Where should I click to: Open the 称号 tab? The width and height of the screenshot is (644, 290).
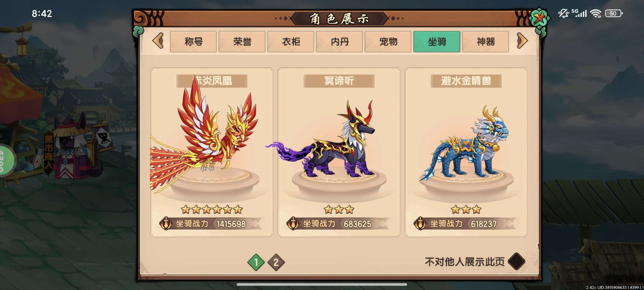coord(193,42)
